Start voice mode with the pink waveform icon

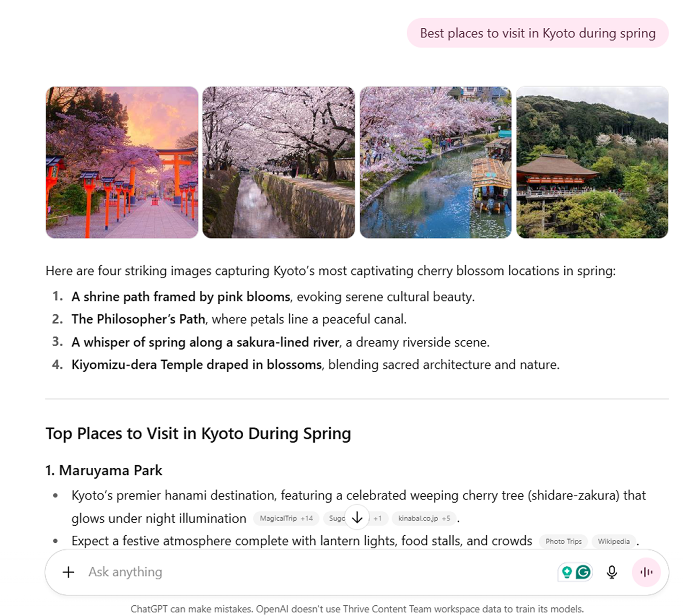point(647,572)
